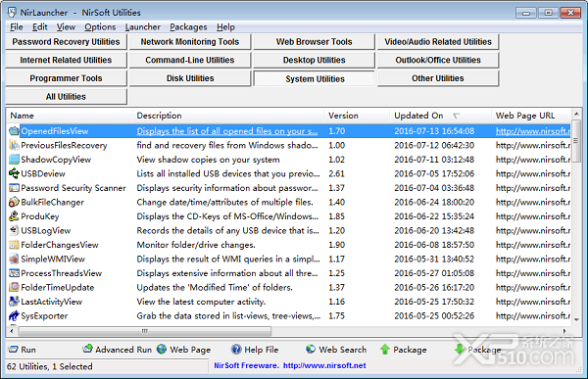
Task: Click '62 Utilities, 1 Selected' status text
Action: click(50, 366)
